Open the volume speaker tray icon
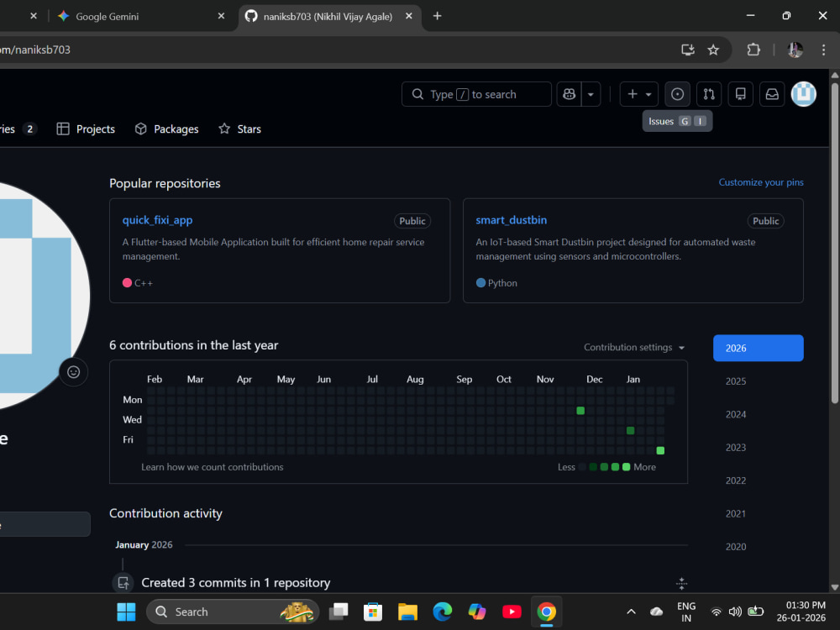This screenshot has height=630, width=840. point(736,612)
